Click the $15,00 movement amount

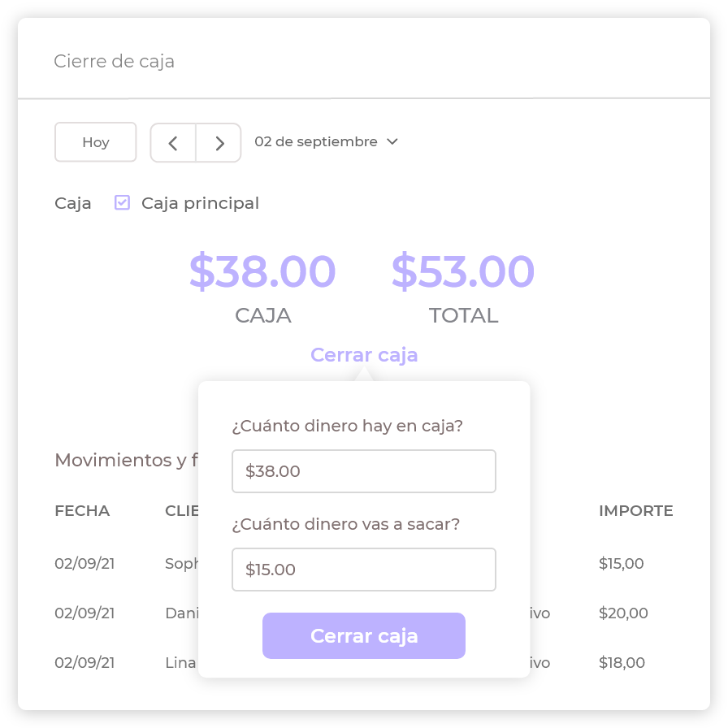coord(621,564)
